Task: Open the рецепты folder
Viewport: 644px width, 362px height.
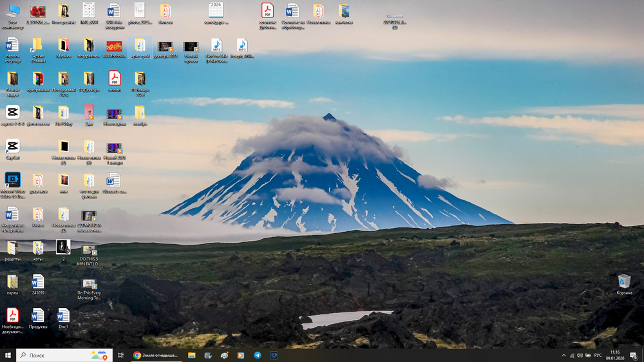Action: pos(12,248)
